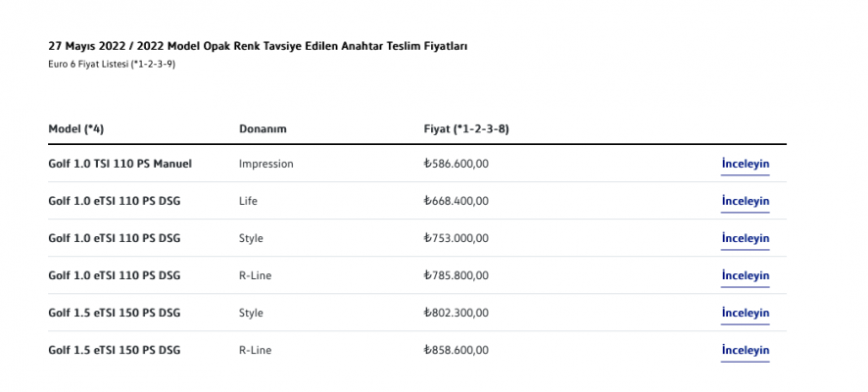Click the Impression trim cell
The width and height of the screenshot is (868, 392).
(266, 164)
